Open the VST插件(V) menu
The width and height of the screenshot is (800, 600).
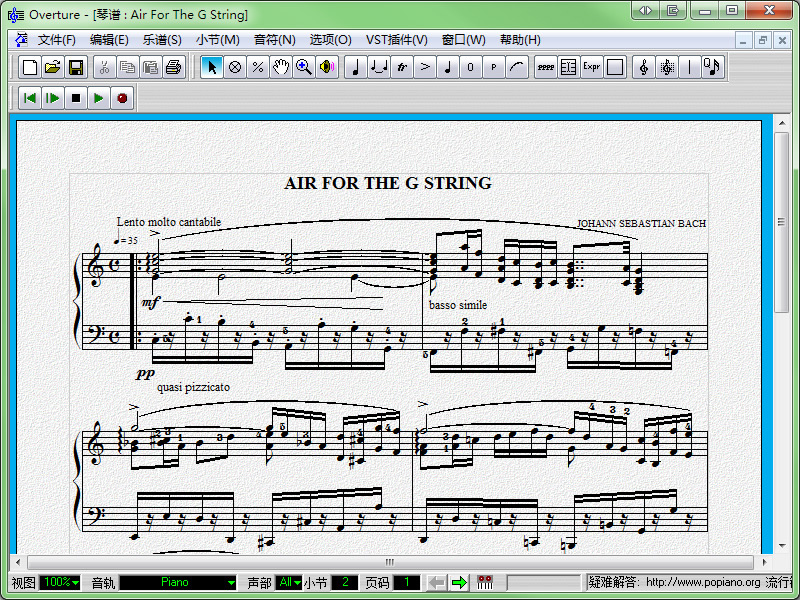click(396, 40)
